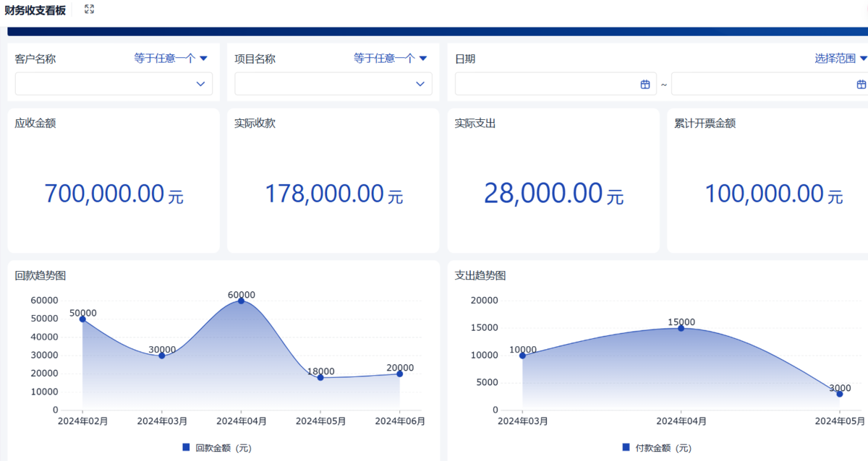Click the end date input field
868x461 pixels.
point(770,84)
